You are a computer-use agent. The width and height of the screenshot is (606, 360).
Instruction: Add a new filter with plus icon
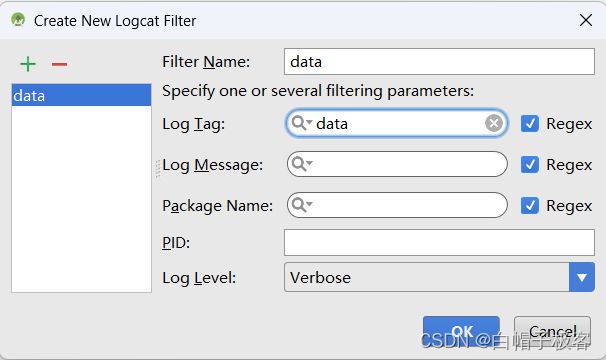[x=28, y=64]
